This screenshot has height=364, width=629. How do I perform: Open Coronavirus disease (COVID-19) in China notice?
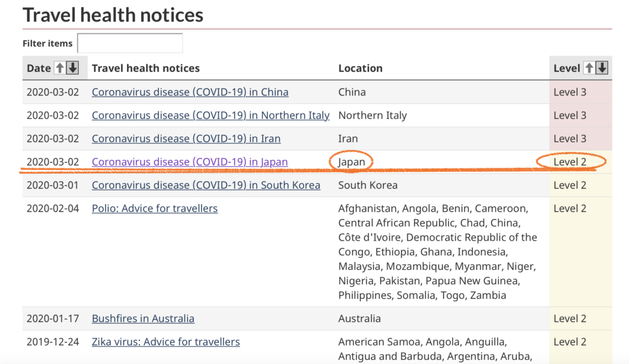coord(190,92)
